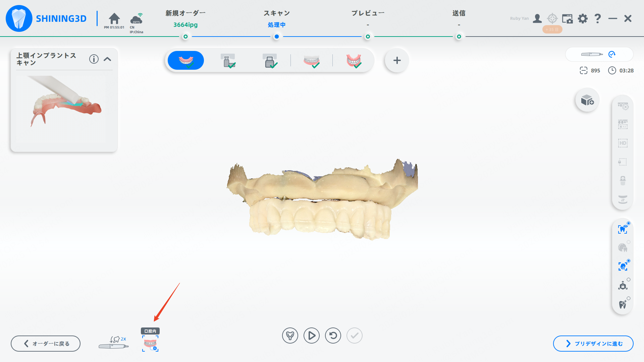The width and height of the screenshot is (644, 362).
Task: Toggle the sparkle tooth enhancement option
Action: (623, 304)
